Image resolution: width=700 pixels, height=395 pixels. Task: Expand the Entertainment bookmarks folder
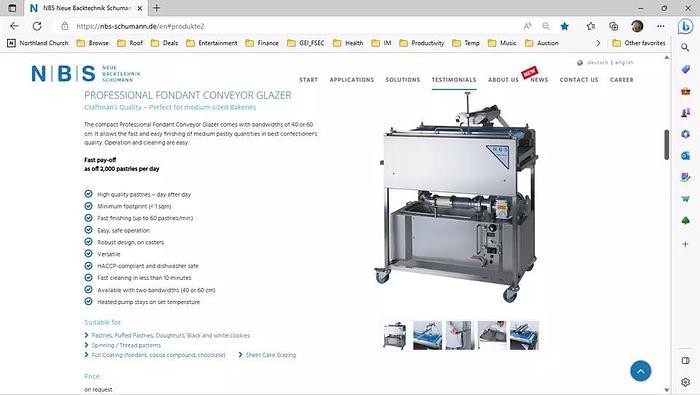(x=212, y=43)
